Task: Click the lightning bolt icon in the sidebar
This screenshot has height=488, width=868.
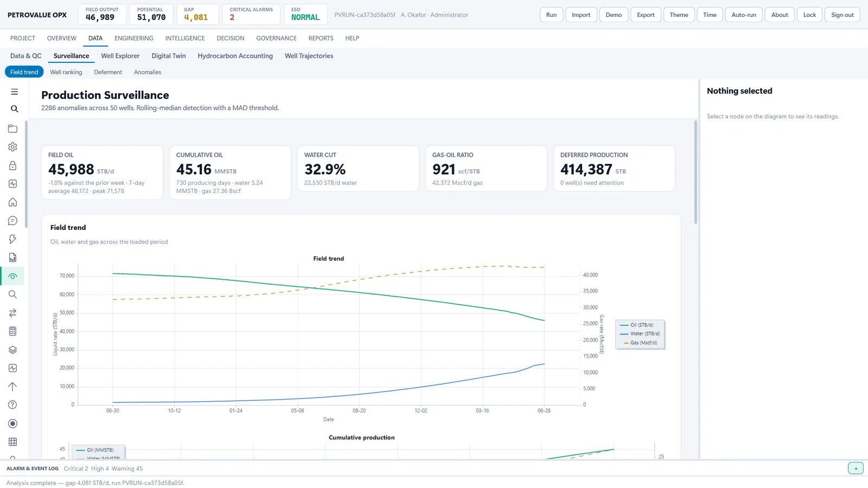Action: 12,239
